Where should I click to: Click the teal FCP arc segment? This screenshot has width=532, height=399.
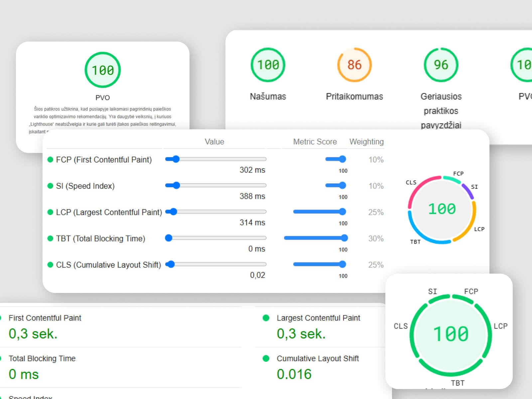tap(452, 179)
